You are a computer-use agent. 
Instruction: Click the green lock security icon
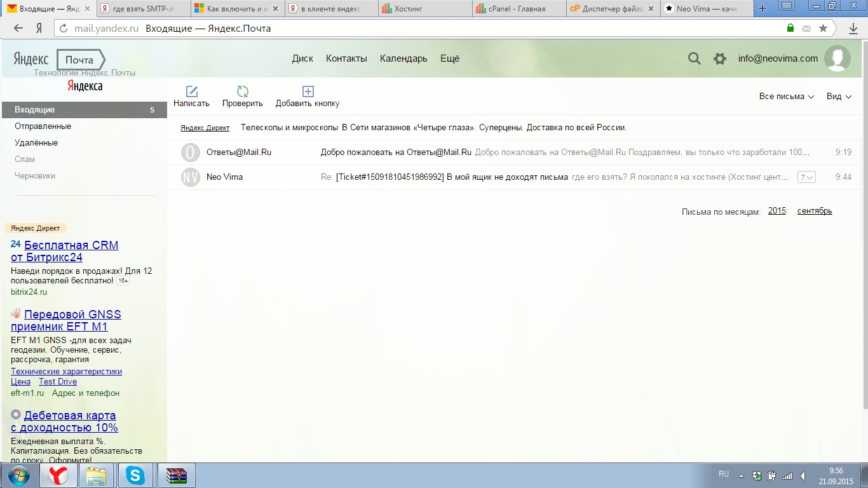[x=790, y=28]
